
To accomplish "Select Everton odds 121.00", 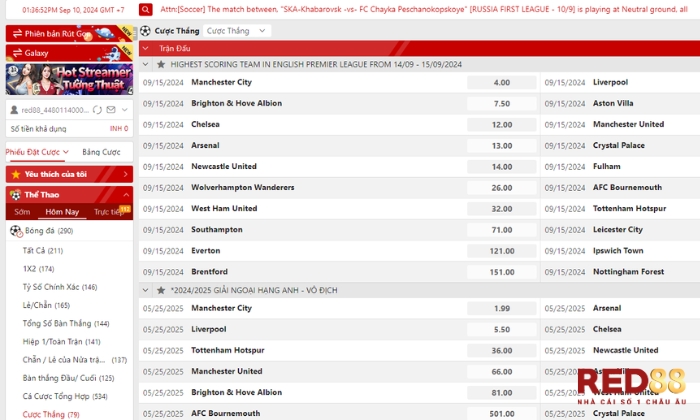I will point(502,251).
